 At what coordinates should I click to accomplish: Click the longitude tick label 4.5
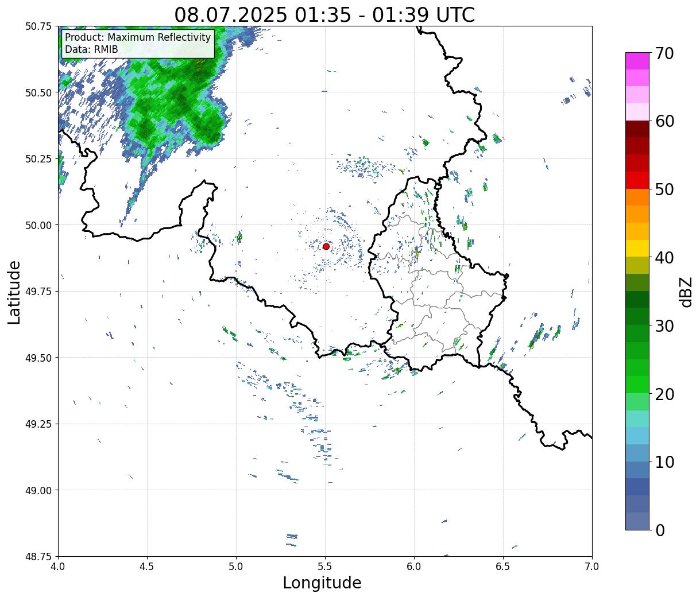pos(147,567)
